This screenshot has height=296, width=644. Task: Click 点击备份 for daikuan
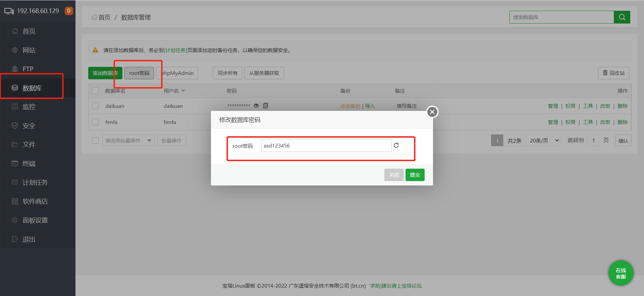pos(350,106)
